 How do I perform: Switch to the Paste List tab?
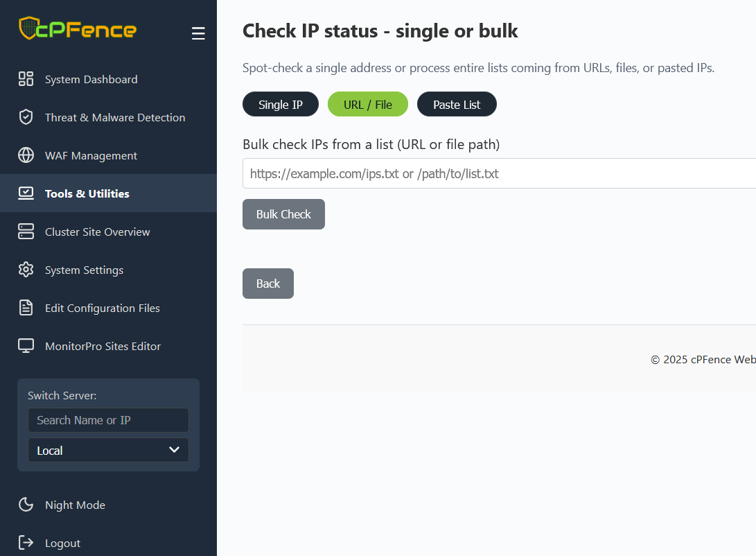pos(457,104)
